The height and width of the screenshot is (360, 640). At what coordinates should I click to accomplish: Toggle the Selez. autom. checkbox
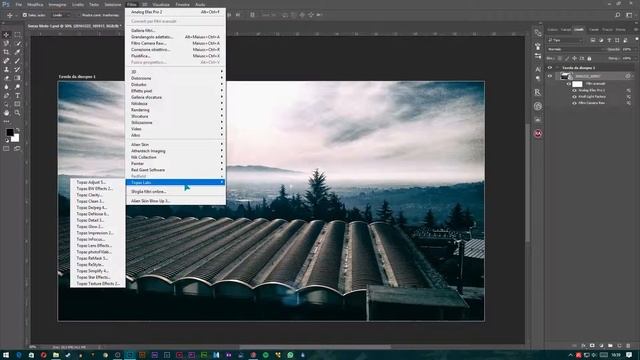24,15
